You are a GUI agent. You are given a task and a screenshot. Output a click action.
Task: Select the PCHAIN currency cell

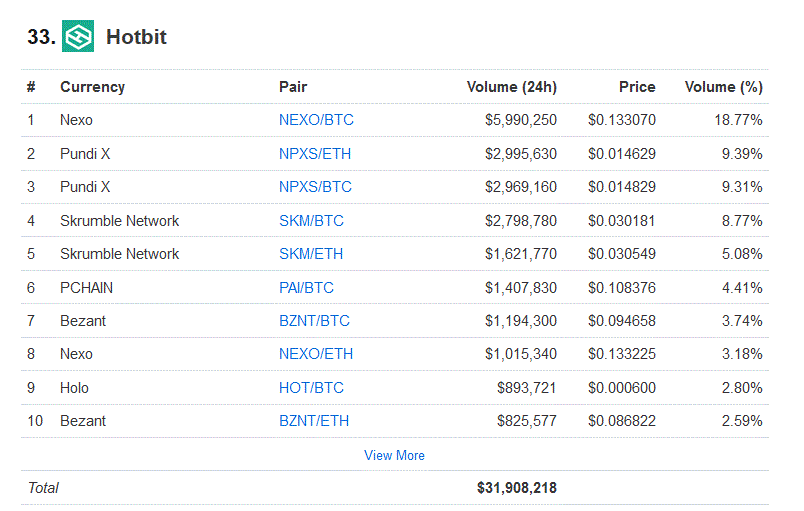[86, 288]
